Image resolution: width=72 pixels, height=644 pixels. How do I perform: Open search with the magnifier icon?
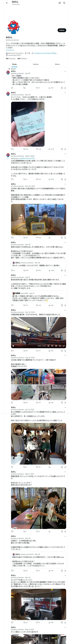click(64, 3)
